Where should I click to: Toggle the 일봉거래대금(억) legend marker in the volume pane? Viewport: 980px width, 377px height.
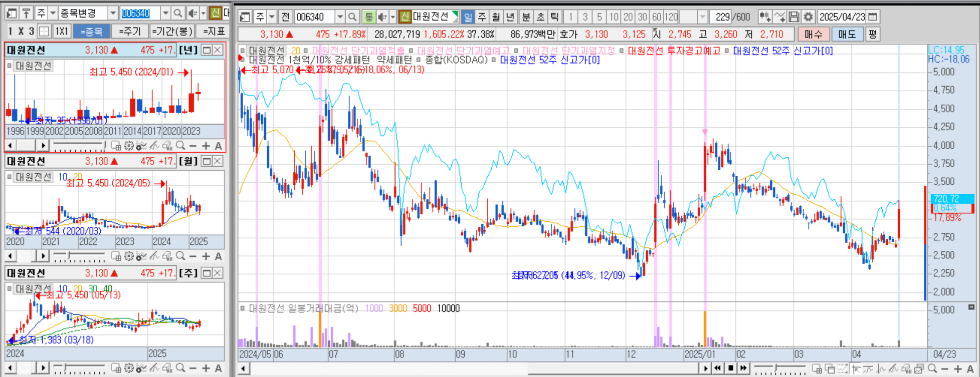(243, 308)
